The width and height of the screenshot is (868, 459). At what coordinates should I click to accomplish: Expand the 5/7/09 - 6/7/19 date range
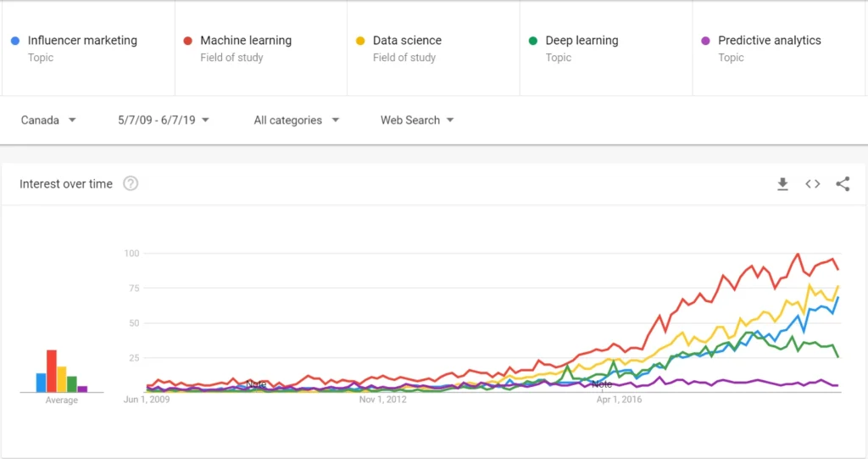(164, 120)
